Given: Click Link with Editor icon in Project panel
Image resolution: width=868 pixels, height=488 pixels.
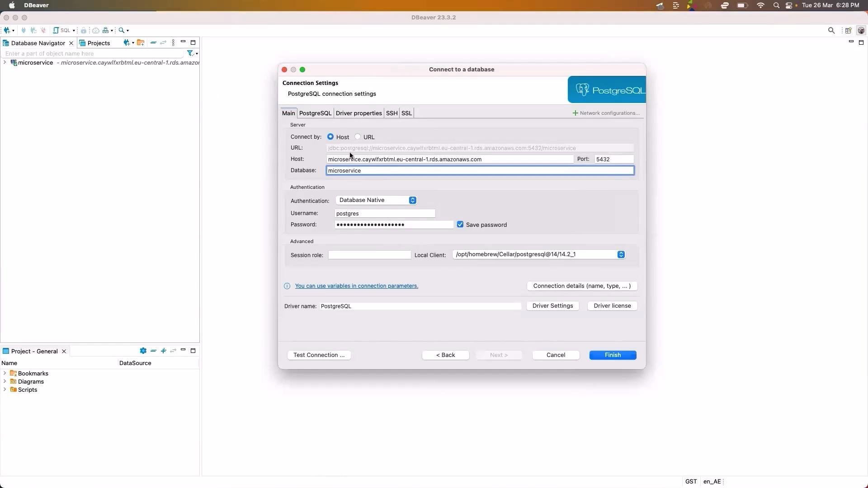Looking at the screenshot, I should coord(173,351).
